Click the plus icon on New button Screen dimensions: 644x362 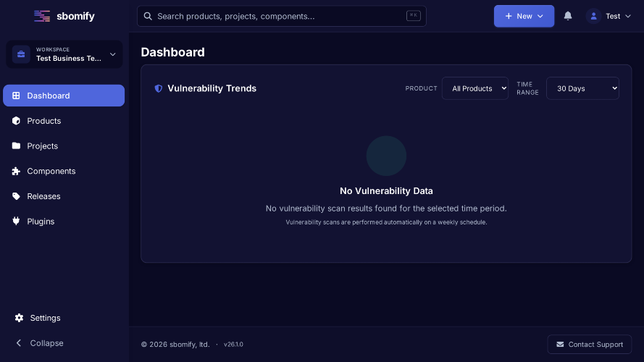click(x=509, y=16)
